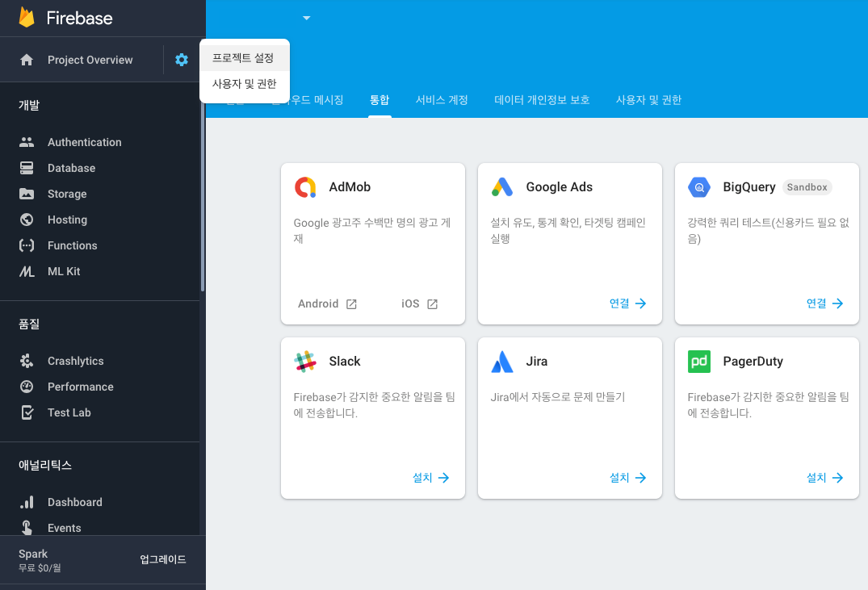Open Functions in the sidebar
868x590 pixels.
coord(73,245)
